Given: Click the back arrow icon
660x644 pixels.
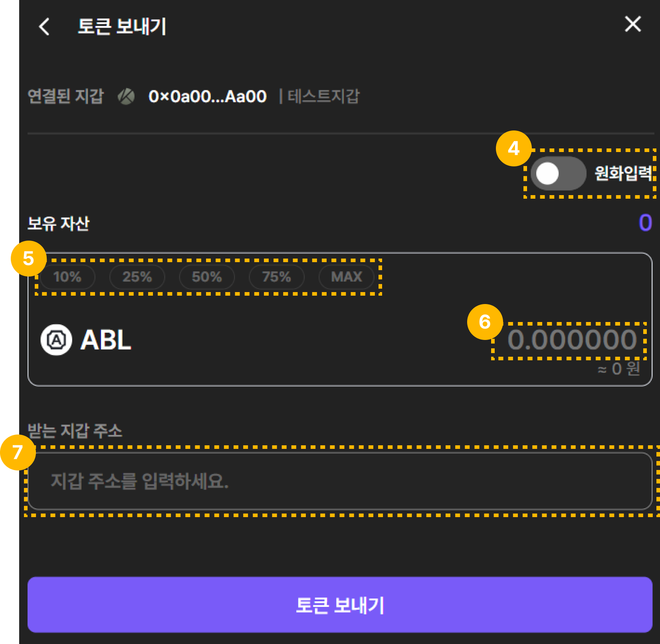Looking at the screenshot, I should click(x=44, y=27).
